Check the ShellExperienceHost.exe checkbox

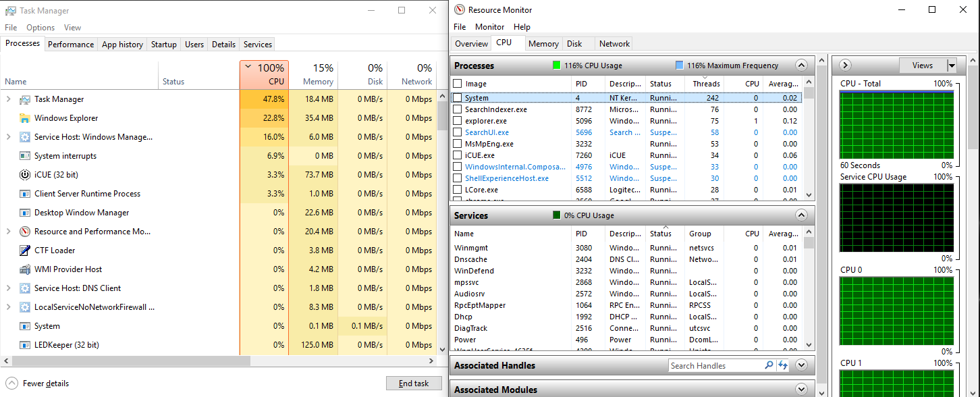click(x=458, y=178)
